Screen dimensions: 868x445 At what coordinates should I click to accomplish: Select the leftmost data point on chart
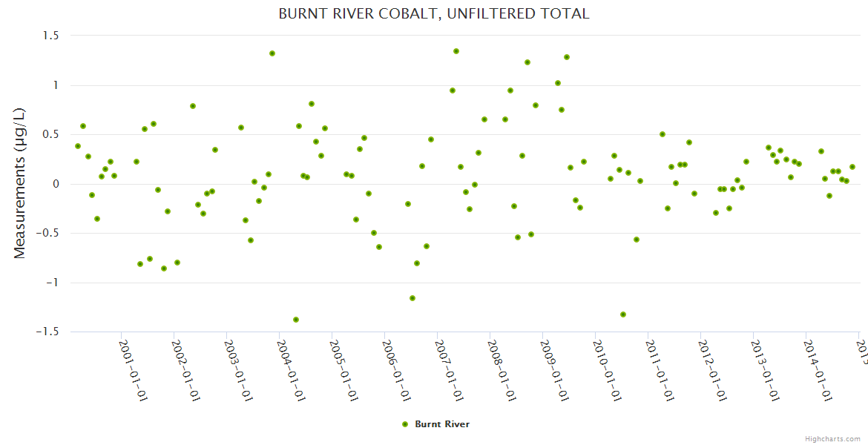(x=78, y=146)
